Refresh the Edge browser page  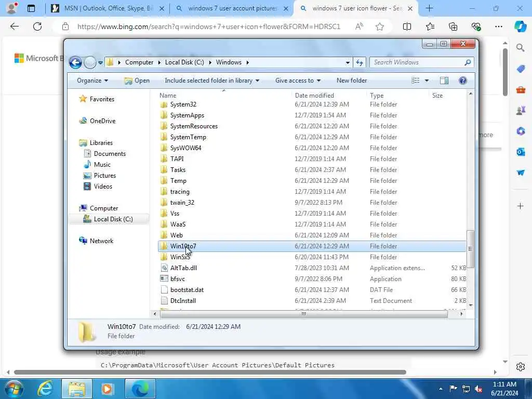tap(37, 26)
